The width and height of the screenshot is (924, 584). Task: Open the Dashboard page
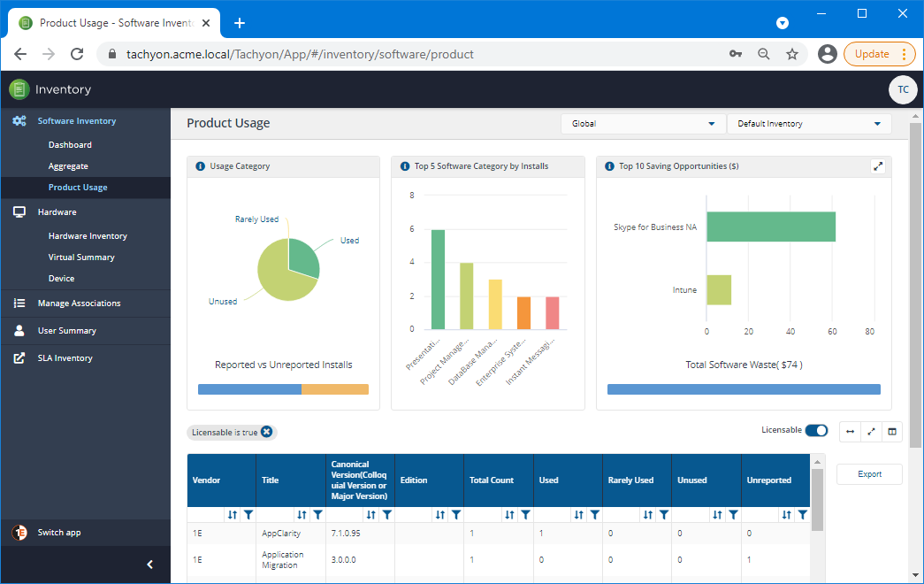(70, 144)
